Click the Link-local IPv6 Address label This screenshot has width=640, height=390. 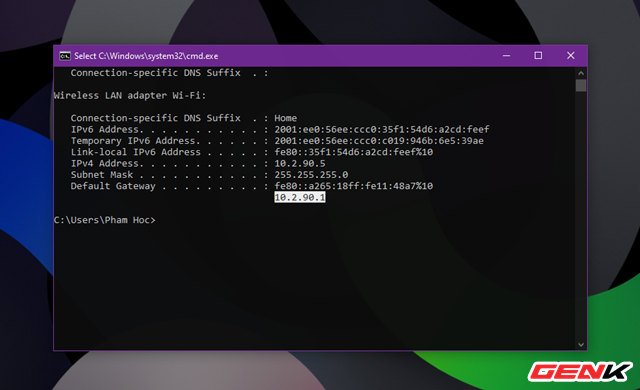coord(136,152)
